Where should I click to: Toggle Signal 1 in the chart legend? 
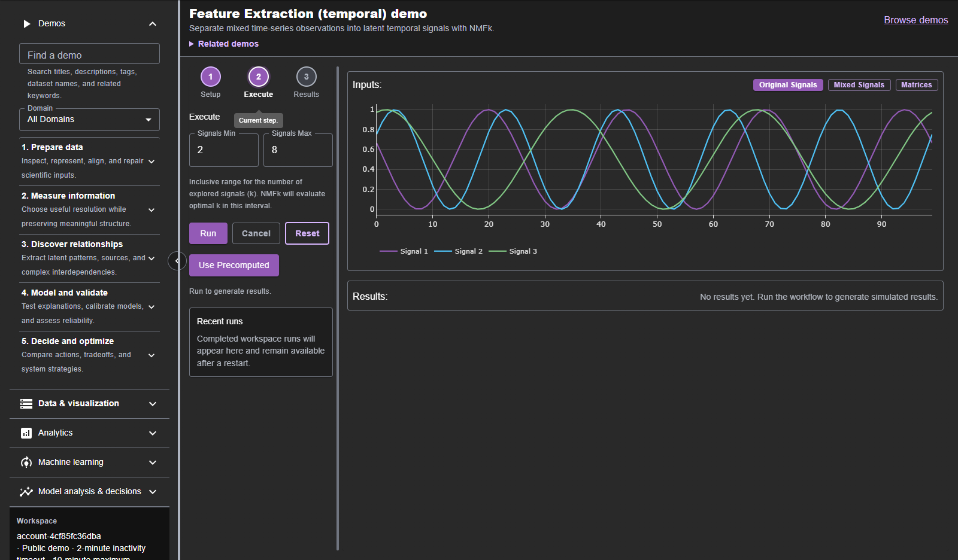404,251
